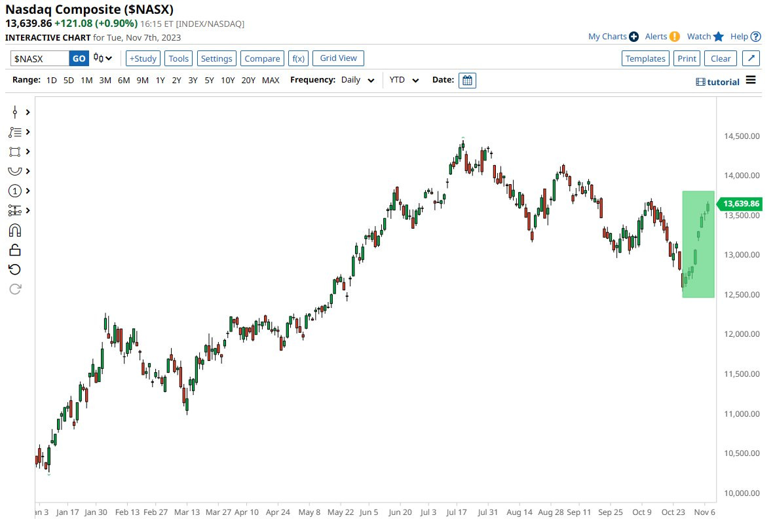
Task: Click the $NASX symbol input field
Action: pos(39,58)
